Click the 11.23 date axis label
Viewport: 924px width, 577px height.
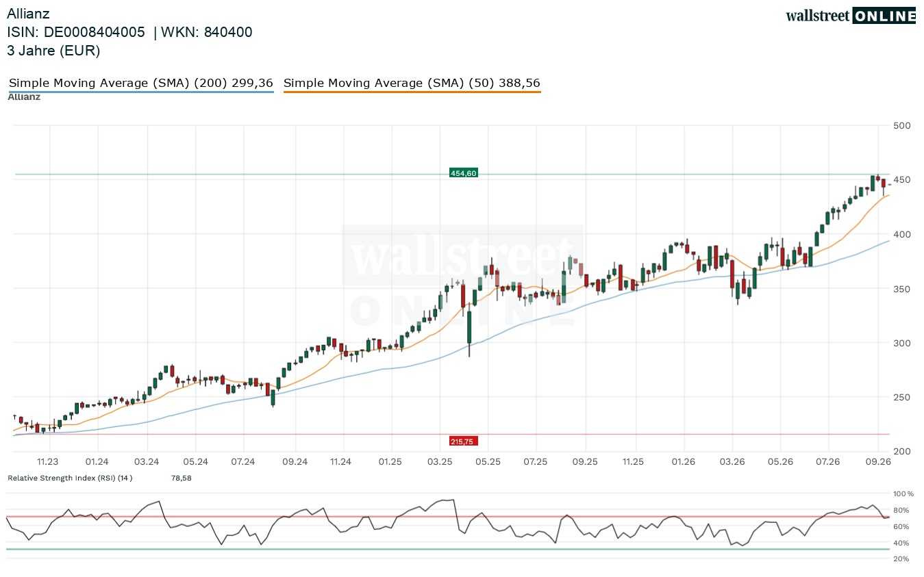pos(48,462)
